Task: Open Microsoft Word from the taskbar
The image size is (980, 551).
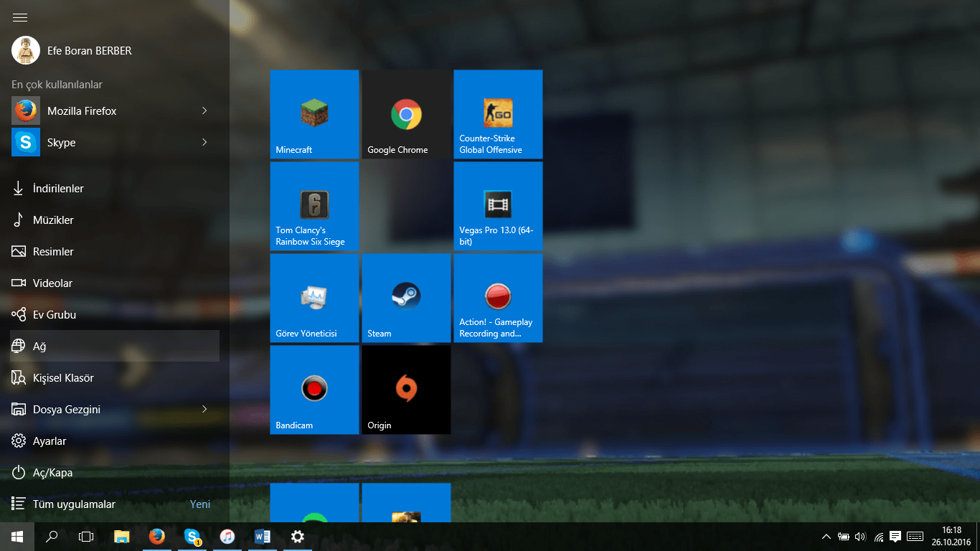Action: [x=261, y=536]
